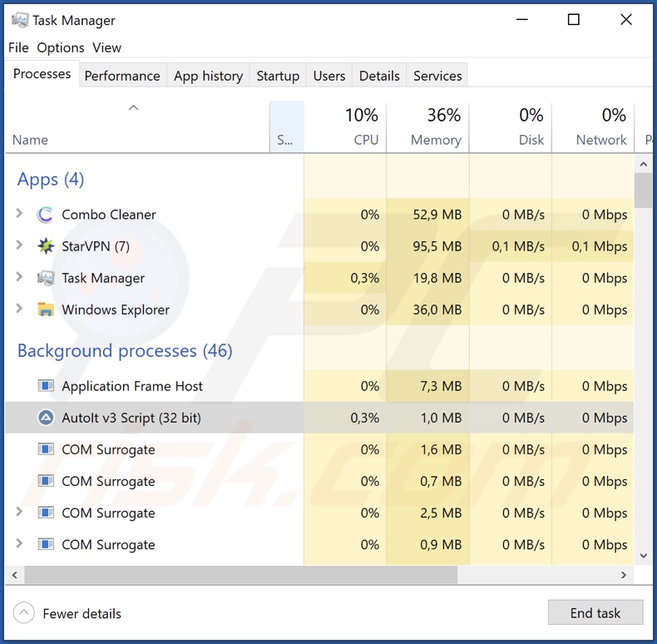The width and height of the screenshot is (657, 644).
Task: Click the Windows Explorer folder icon
Action: [x=45, y=310]
